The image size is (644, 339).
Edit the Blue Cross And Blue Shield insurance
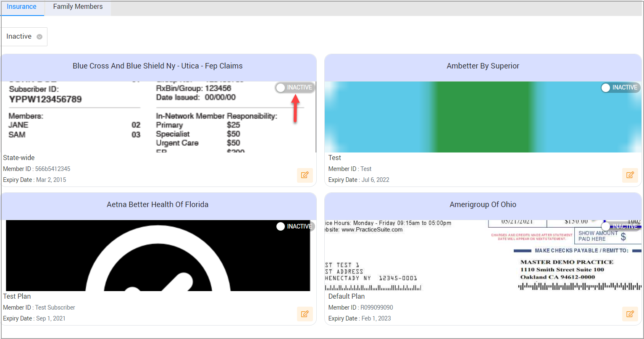pyautogui.click(x=305, y=175)
